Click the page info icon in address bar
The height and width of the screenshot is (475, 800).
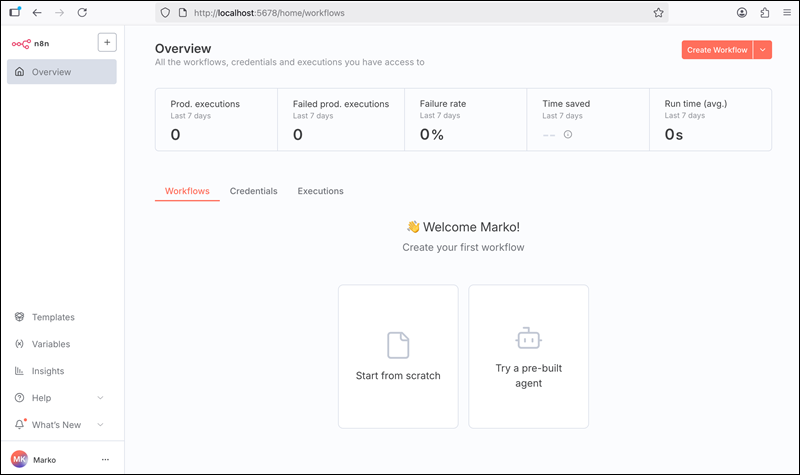point(183,13)
